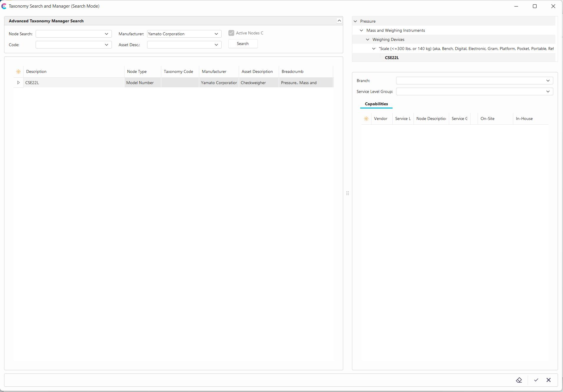This screenshot has width=563, height=392.
Task: Click the Search button
Action: (243, 44)
